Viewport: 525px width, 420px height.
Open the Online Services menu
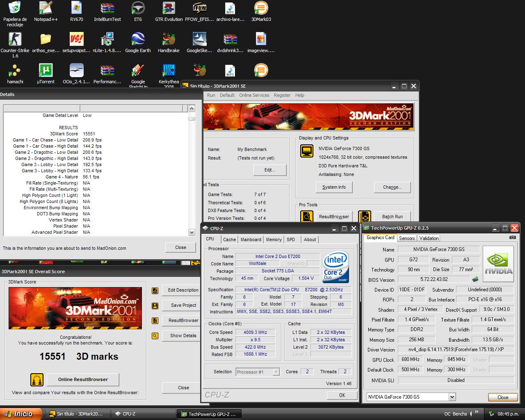[x=254, y=95]
